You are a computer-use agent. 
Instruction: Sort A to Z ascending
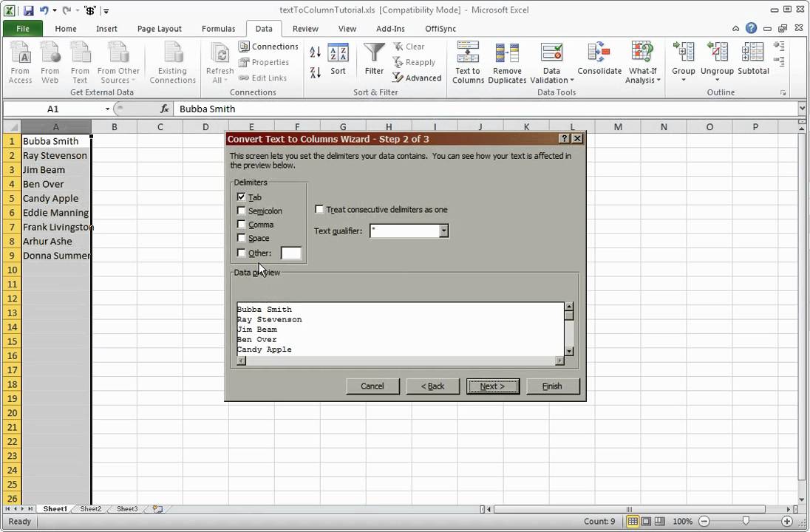coord(315,52)
